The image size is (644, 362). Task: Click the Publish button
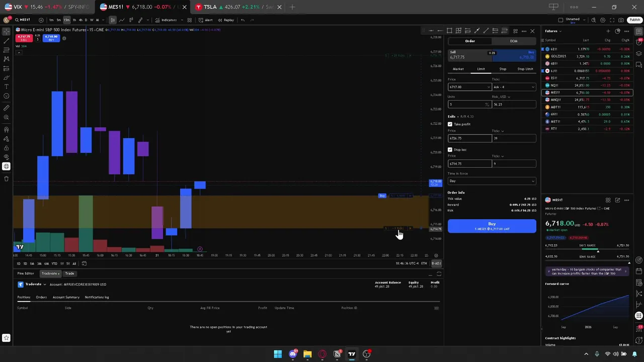[x=634, y=20]
